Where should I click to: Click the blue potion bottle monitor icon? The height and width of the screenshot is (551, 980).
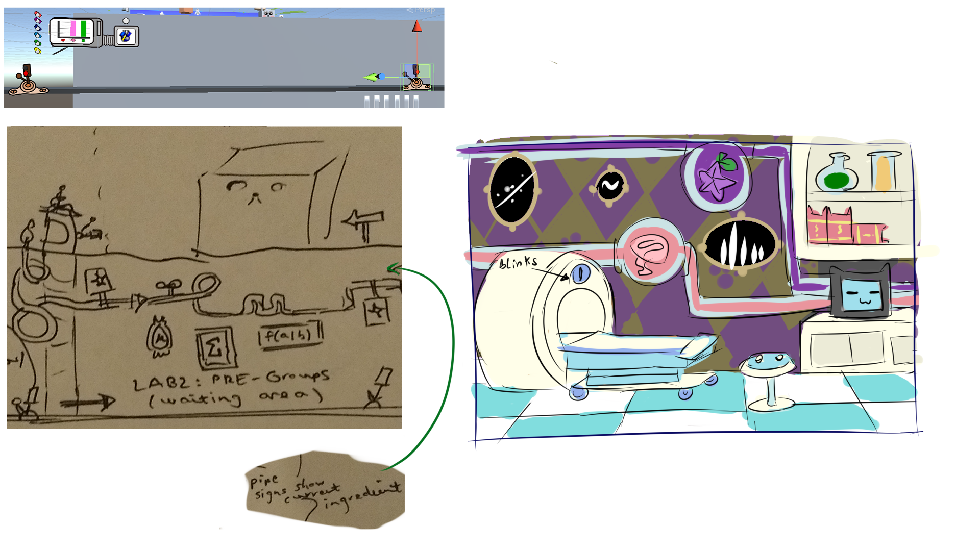pyautogui.click(x=126, y=36)
